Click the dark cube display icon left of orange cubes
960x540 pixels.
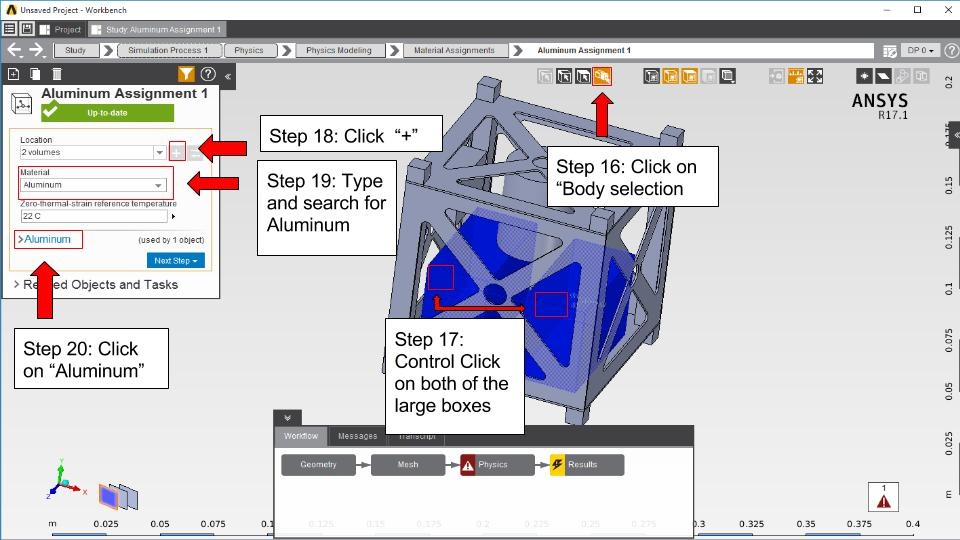[651, 77]
